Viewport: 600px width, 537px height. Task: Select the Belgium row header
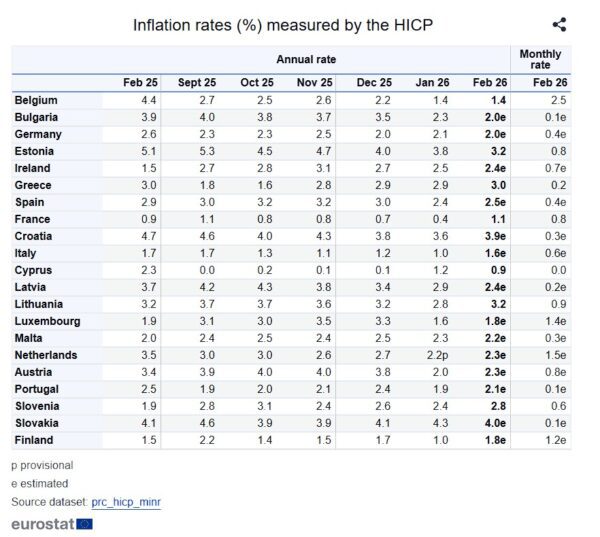coord(37,100)
